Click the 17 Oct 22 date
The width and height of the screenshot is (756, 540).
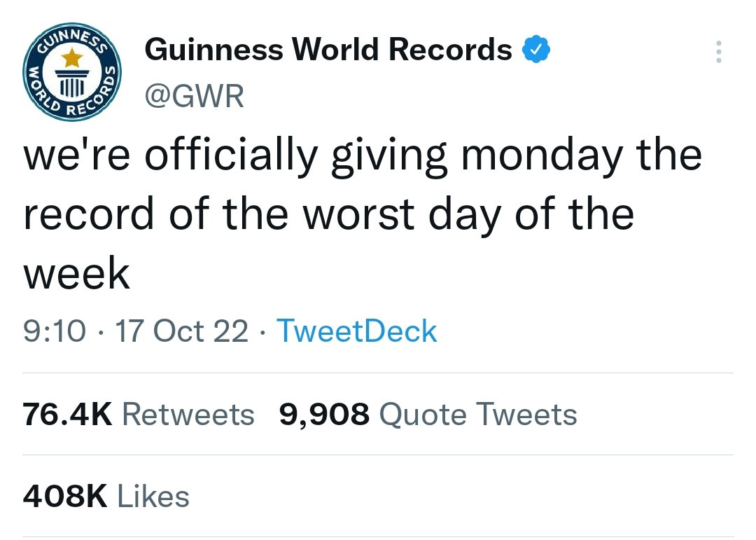[x=181, y=331]
